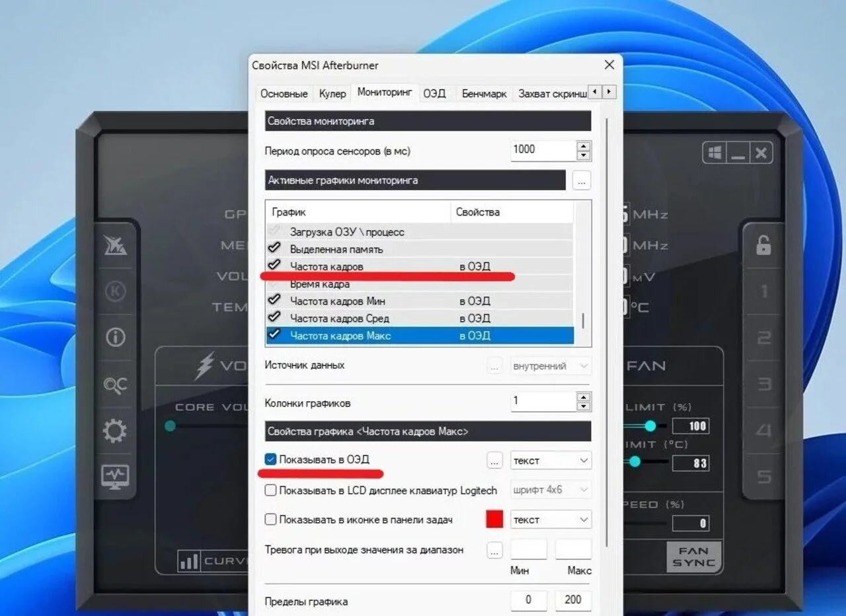Image resolution: width=846 pixels, height=616 pixels.
Task: Click the alarm Мин value field
Action: coord(529,549)
